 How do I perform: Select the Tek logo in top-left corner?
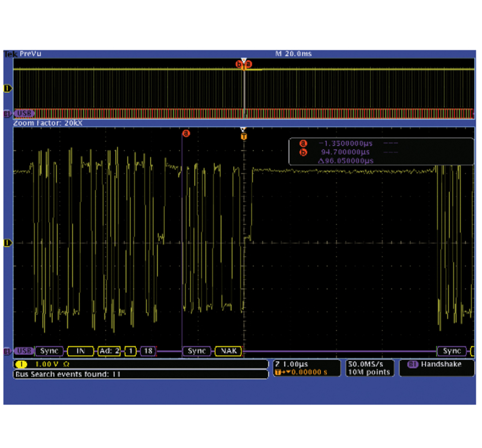click(x=11, y=54)
